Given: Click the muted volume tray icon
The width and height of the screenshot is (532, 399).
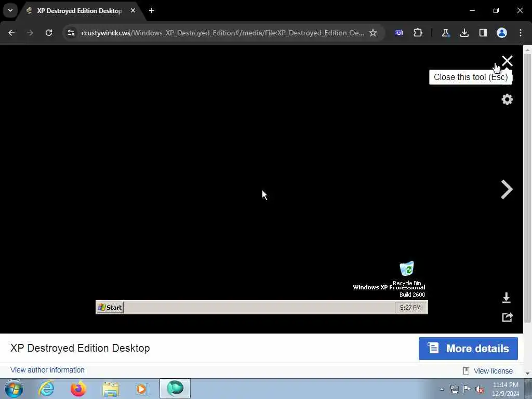Looking at the screenshot, I should point(480,389).
